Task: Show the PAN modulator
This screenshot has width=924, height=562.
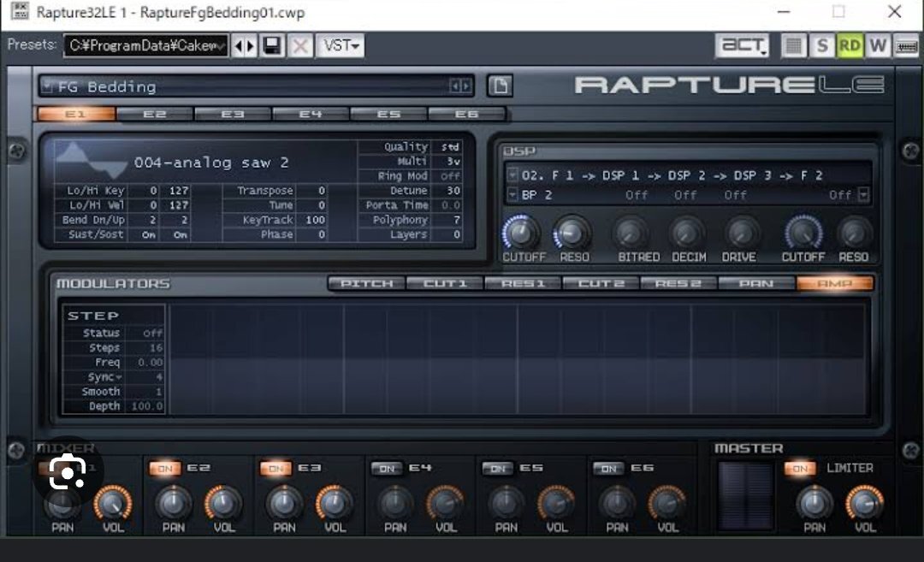Action: 756,283
